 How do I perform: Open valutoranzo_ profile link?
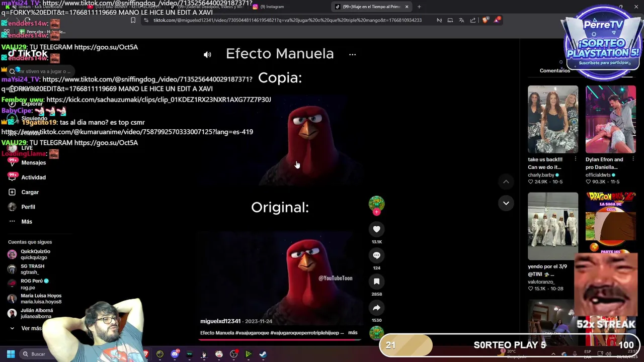pos(541,282)
